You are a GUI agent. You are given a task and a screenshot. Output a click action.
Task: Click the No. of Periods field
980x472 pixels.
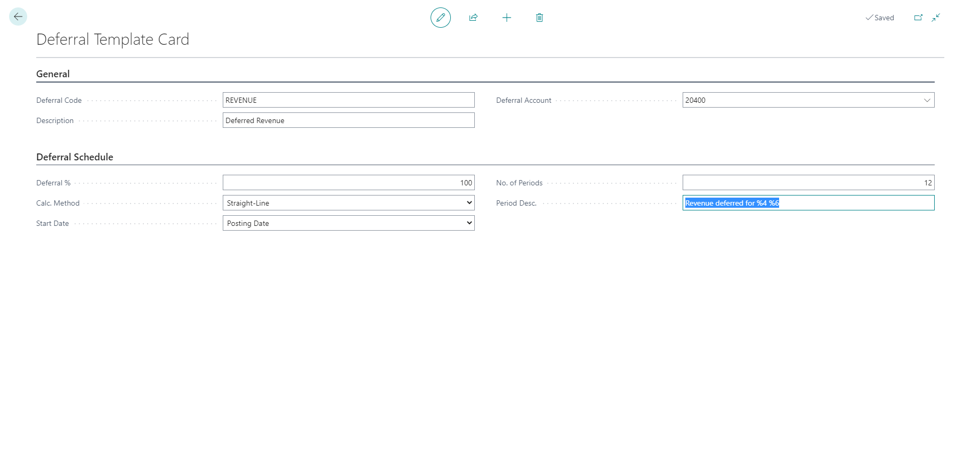[808, 183]
